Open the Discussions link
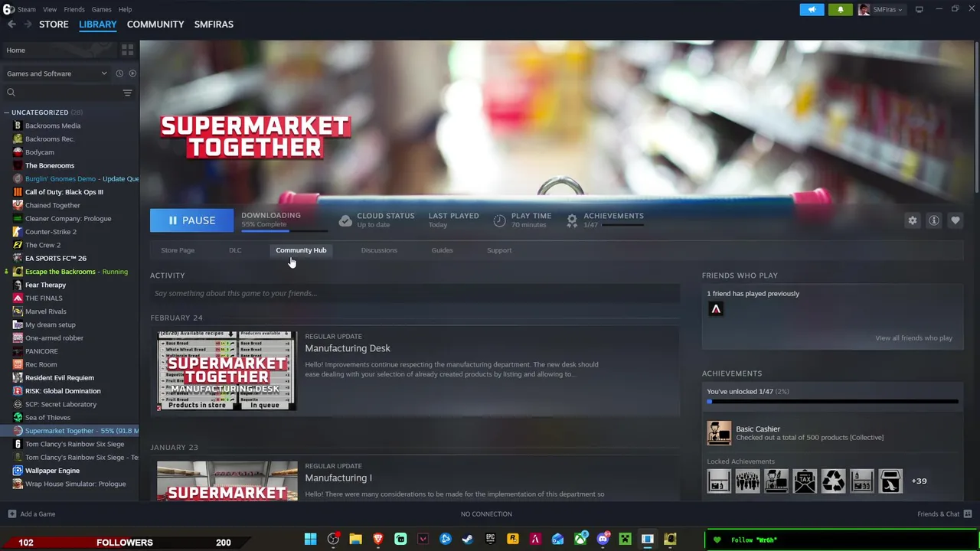Viewport: 980px width, 551px height. coord(379,250)
